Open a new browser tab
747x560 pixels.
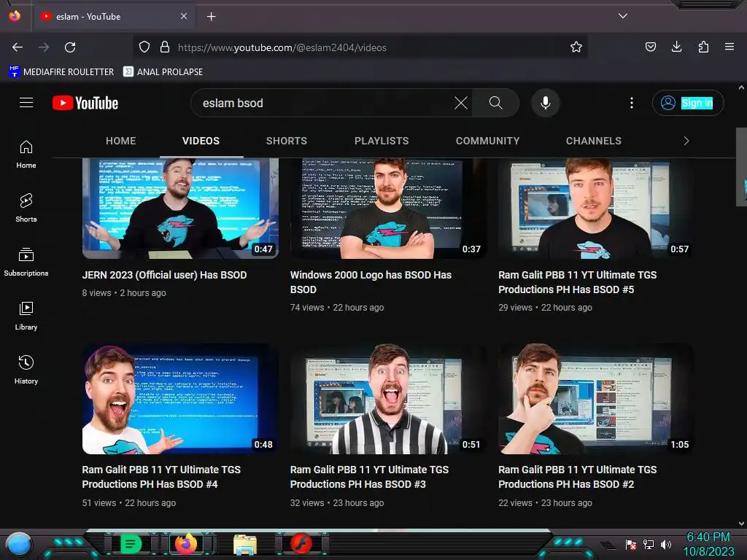coord(211,17)
